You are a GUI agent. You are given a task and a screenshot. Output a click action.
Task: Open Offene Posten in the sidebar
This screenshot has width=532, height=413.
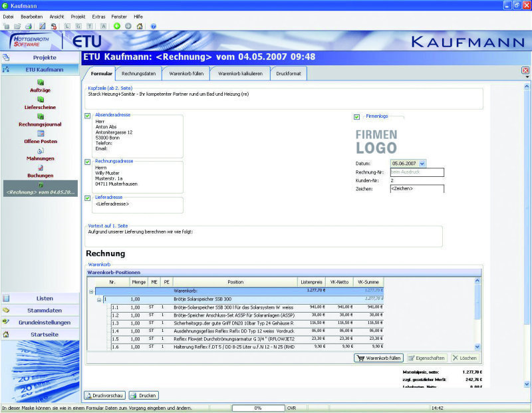[41, 137]
